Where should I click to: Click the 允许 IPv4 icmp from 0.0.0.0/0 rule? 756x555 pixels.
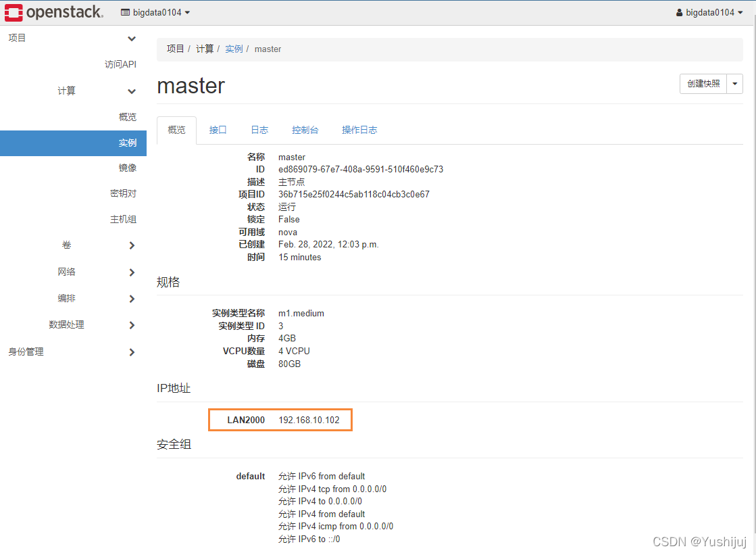coord(336,527)
